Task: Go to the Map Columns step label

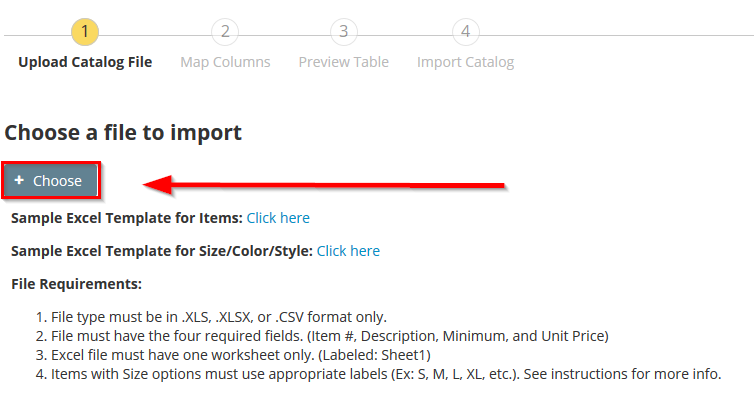Action: [x=225, y=62]
